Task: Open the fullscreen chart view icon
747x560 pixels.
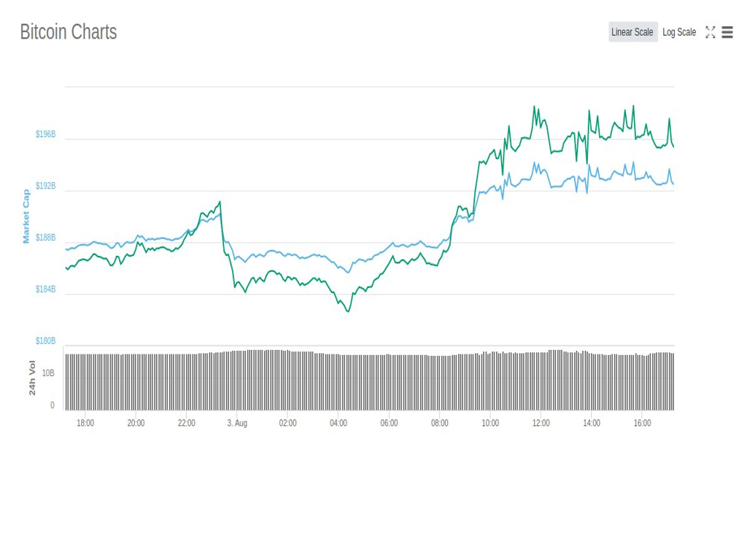Action: pos(710,32)
